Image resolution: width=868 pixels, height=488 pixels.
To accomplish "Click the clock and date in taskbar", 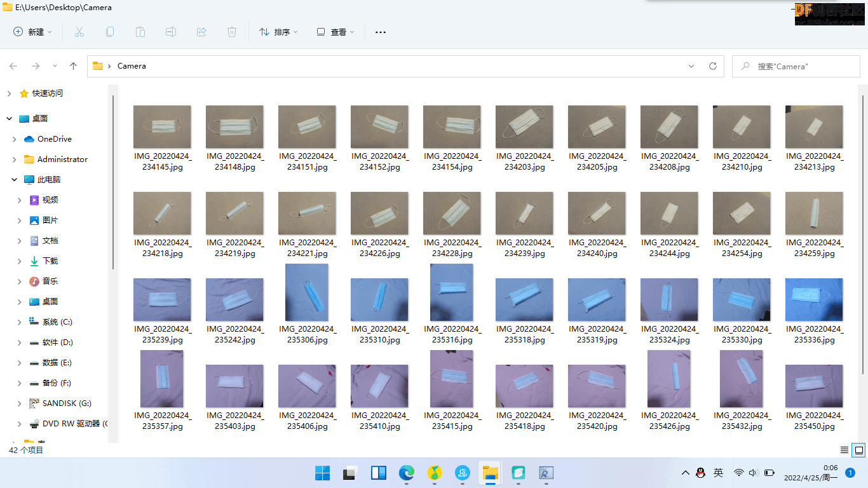I will pos(810,473).
